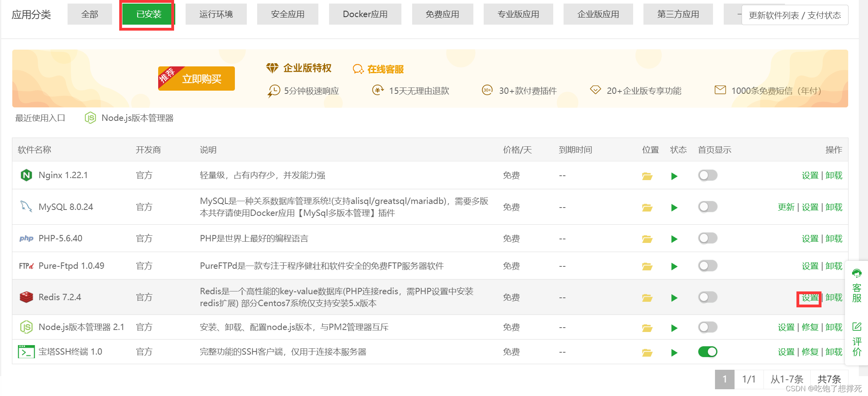Click the Pure-Ftpd status play icon
868x396 pixels.
(x=674, y=266)
